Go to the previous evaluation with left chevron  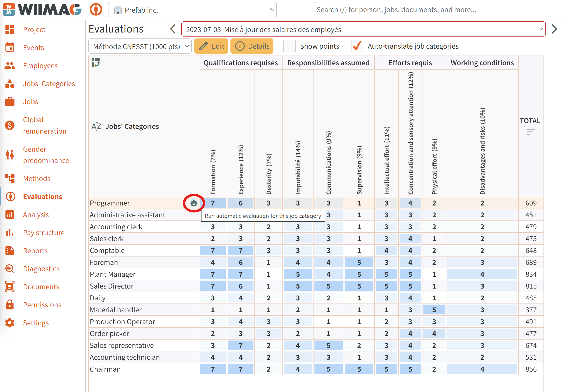pos(173,29)
